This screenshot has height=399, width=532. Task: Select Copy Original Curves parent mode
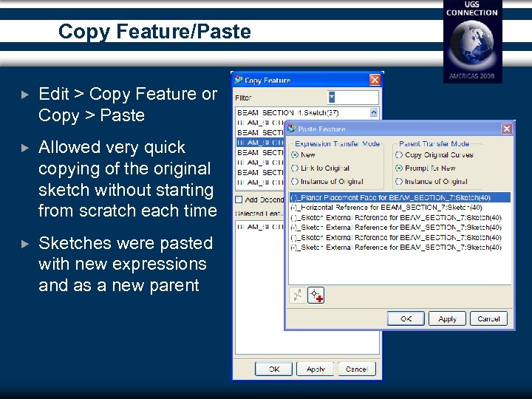click(399, 155)
